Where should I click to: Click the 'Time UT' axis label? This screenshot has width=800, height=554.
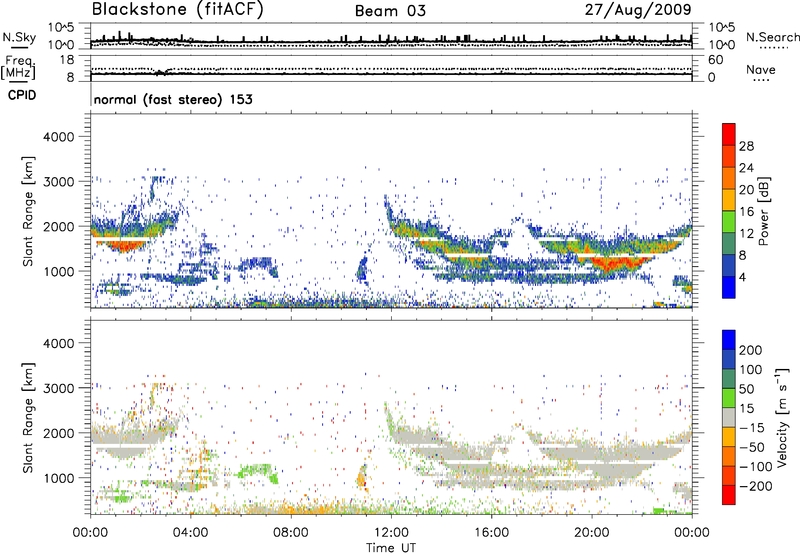(x=391, y=547)
